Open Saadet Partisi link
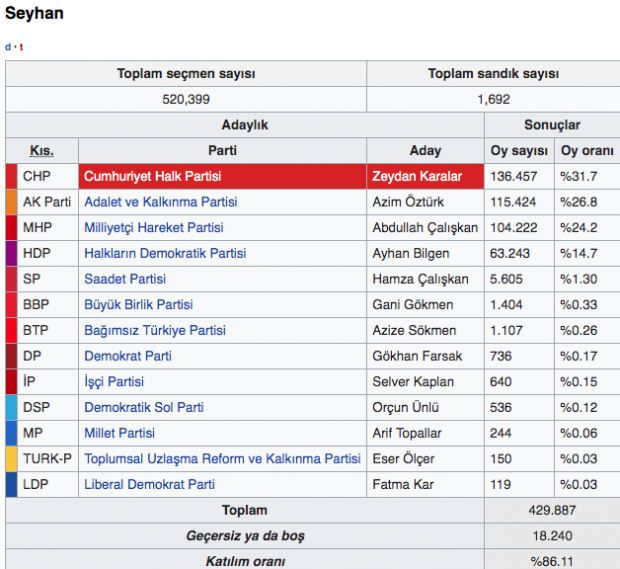This screenshot has height=569, width=620. pos(125,279)
